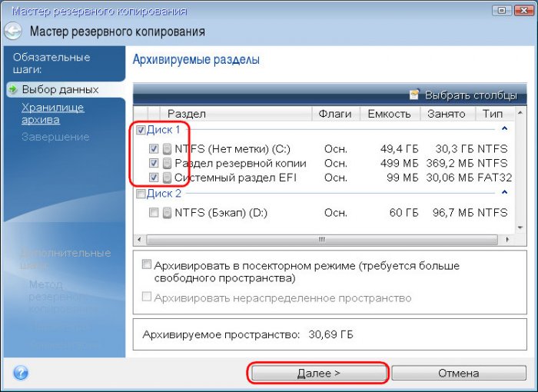This screenshot has height=392, width=538.
Task: Enable Архивировать в посекторном режиме option
Action: coord(147,264)
